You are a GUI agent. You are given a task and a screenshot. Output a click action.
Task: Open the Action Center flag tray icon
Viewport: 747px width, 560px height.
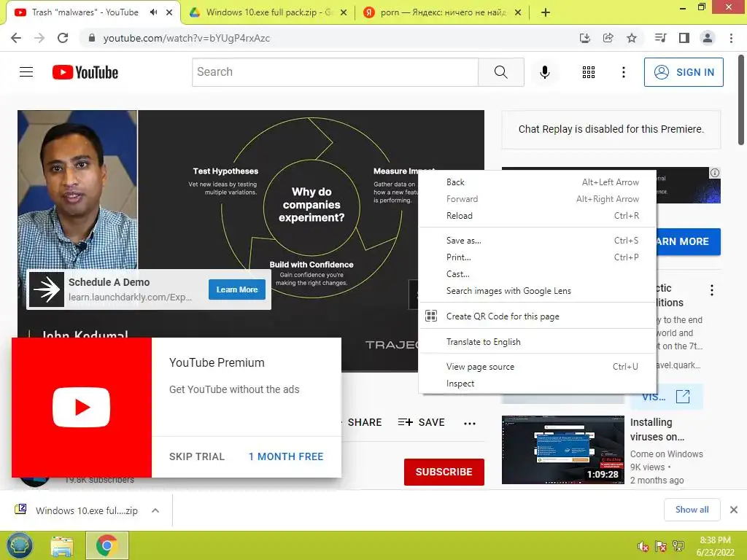[x=661, y=546]
